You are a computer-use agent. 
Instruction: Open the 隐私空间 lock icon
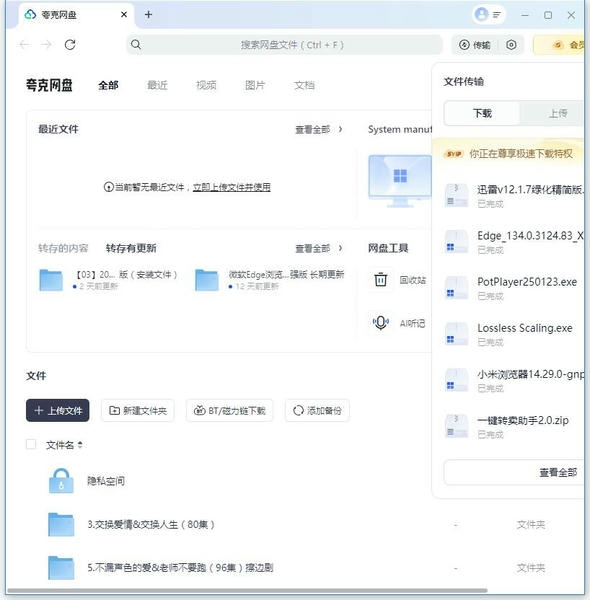point(61,481)
